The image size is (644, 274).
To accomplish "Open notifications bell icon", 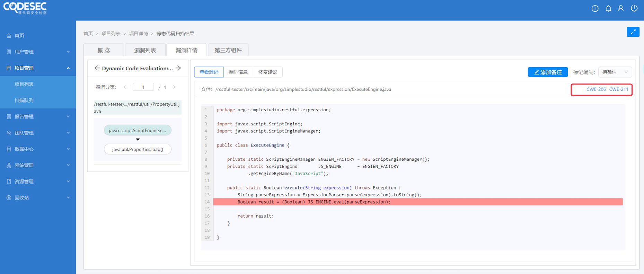I will [608, 9].
